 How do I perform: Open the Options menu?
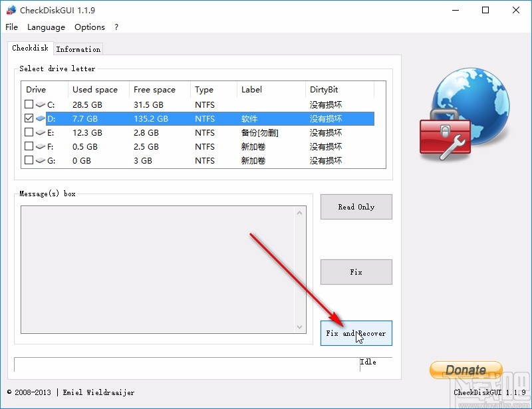point(90,27)
